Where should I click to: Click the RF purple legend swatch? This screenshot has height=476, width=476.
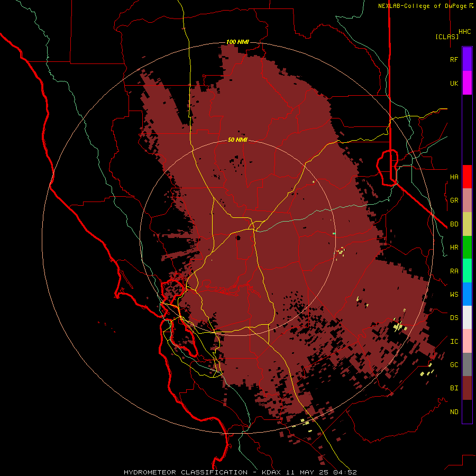[x=467, y=59]
